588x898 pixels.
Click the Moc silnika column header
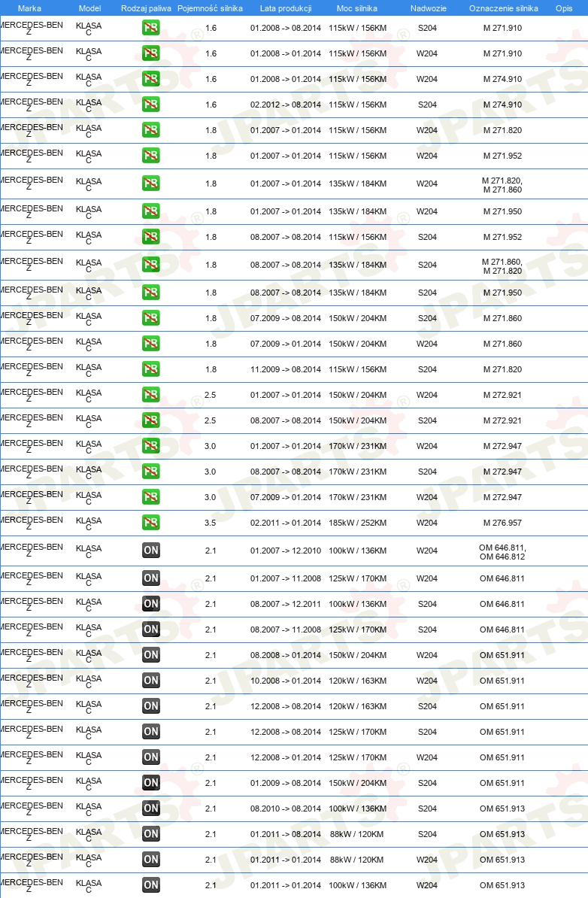[357, 8]
